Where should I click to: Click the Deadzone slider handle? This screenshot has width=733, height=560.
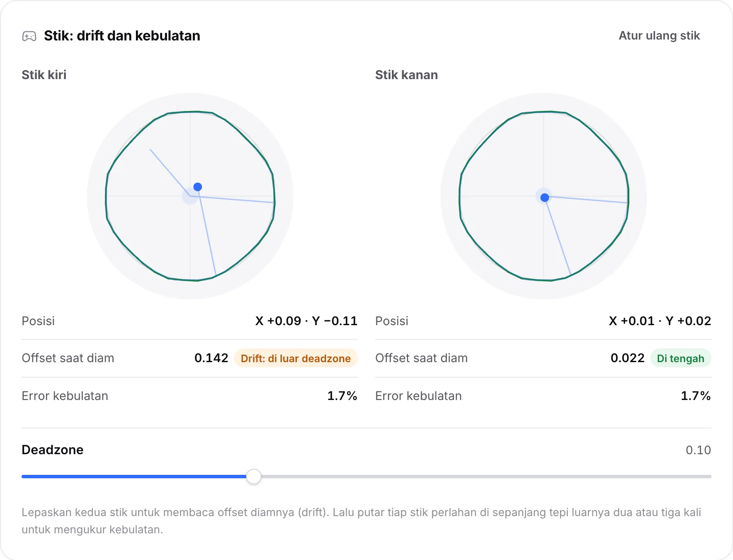pyautogui.click(x=254, y=477)
